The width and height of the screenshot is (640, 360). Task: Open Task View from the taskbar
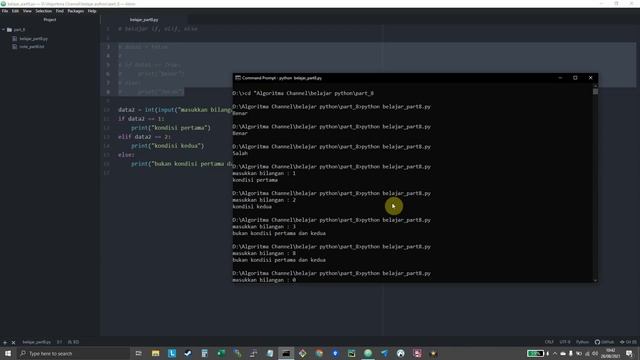pos(139,353)
